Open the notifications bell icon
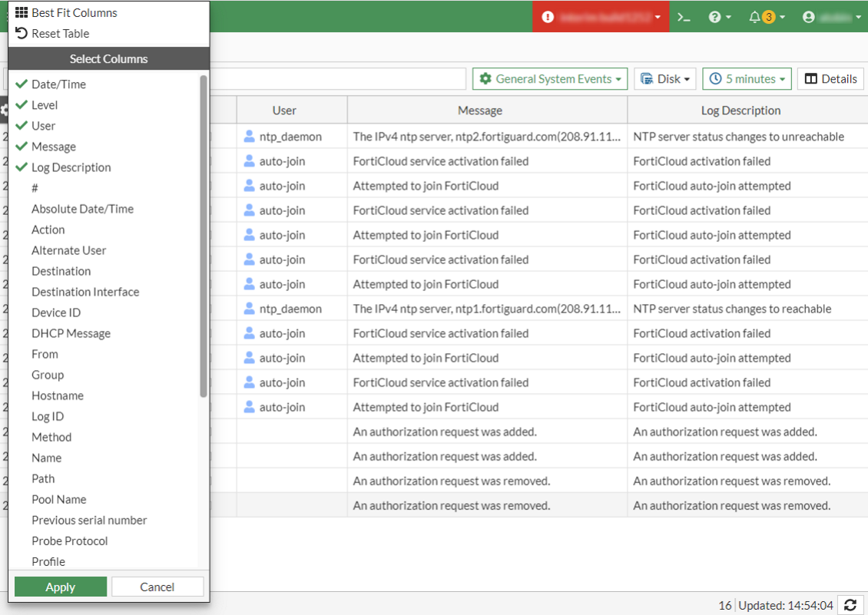This screenshot has height=615, width=868. coord(755,17)
